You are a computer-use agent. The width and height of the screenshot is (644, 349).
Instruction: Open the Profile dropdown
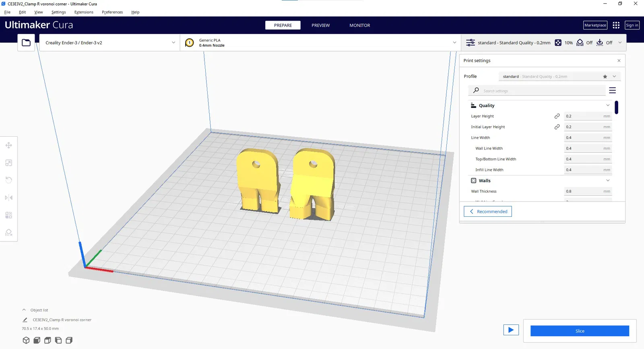(559, 77)
